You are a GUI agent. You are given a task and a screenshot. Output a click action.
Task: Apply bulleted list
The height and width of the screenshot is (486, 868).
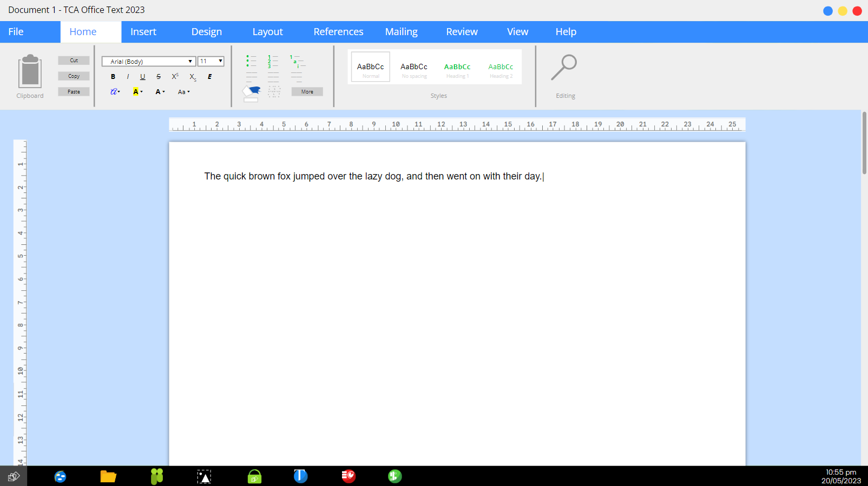coord(251,61)
